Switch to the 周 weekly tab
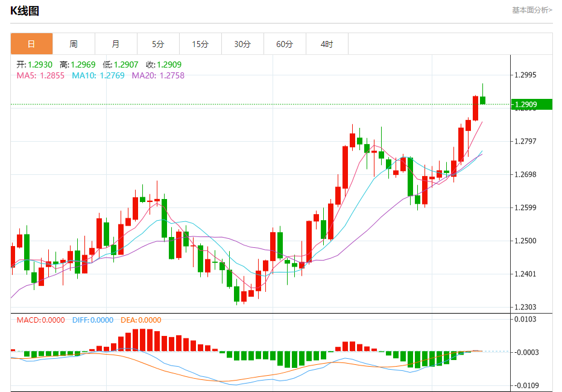 (74, 43)
